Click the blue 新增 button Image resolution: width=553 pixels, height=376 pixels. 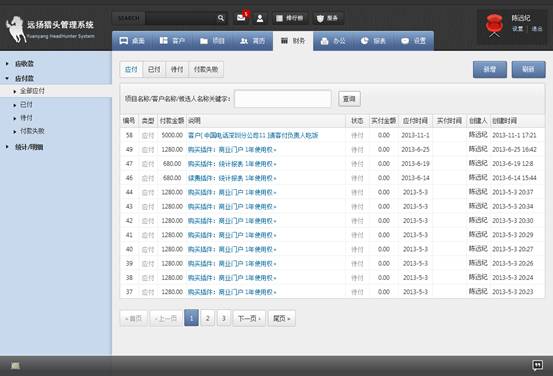[x=490, y=69]
